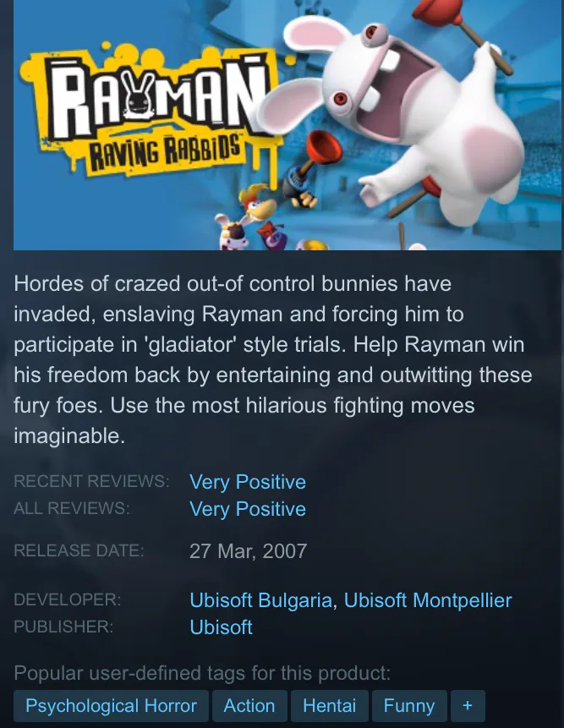This screenshot has height=728, width=564.
Task: Click the Developer label
Action: tap(68, 599)
